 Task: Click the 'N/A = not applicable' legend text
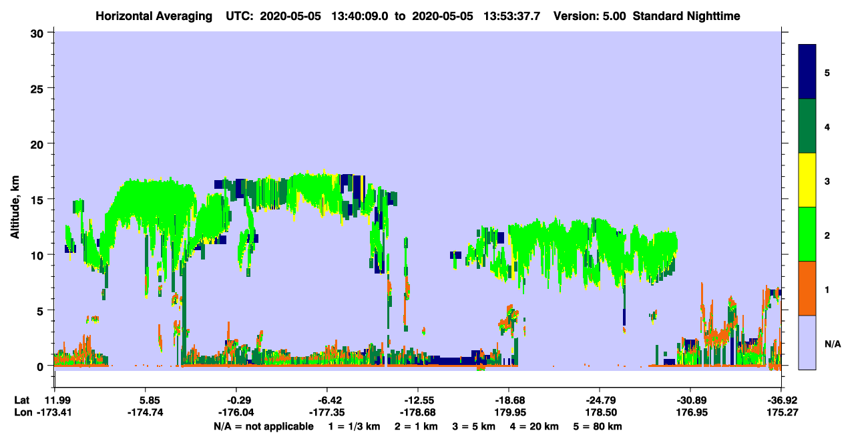pos(263,426)
